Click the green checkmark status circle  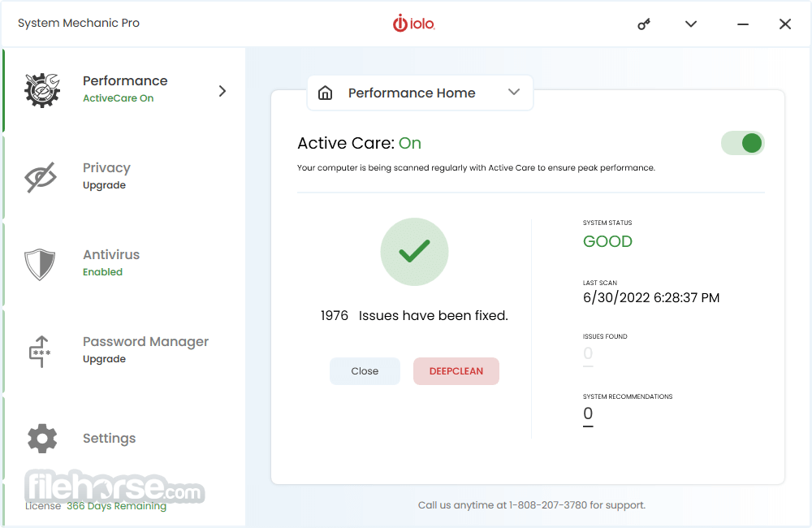pos(414,252)
